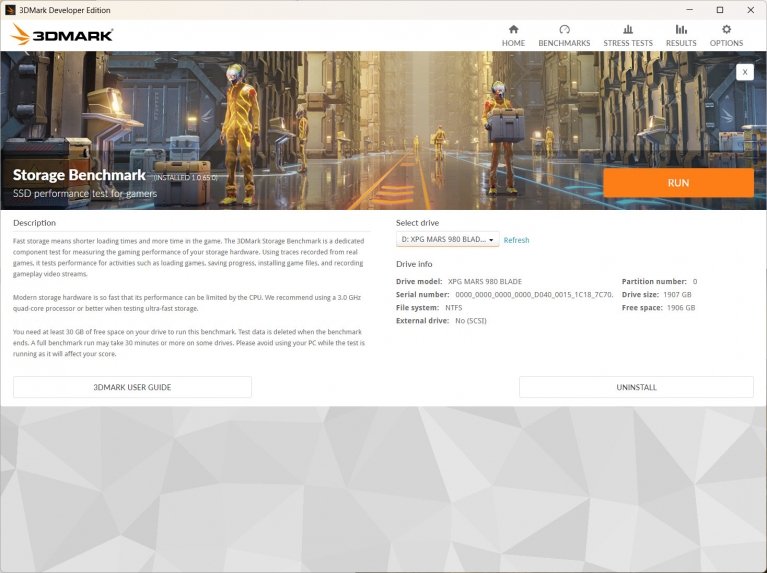Expand the Select drive dropdown

click(x=447, y=239)
